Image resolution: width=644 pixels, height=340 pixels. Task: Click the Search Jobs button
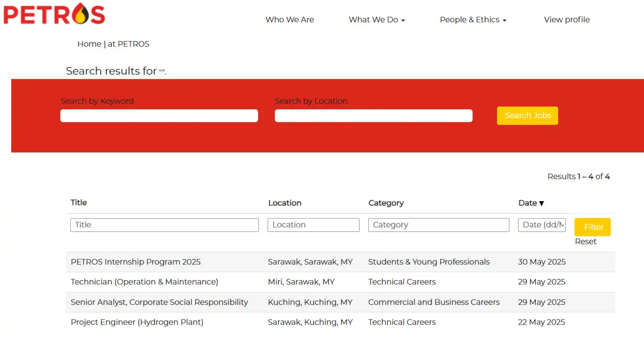point(527,116)
